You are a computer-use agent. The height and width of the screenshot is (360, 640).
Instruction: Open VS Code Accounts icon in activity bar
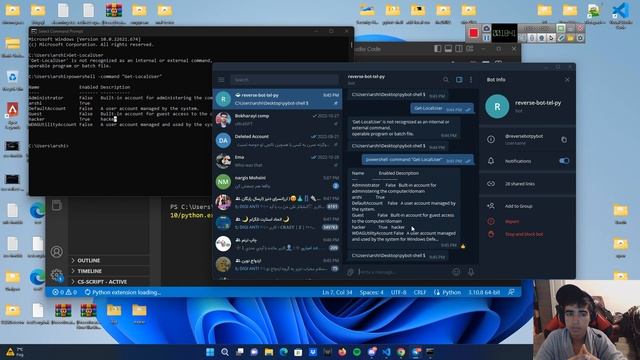coord(57,251)
